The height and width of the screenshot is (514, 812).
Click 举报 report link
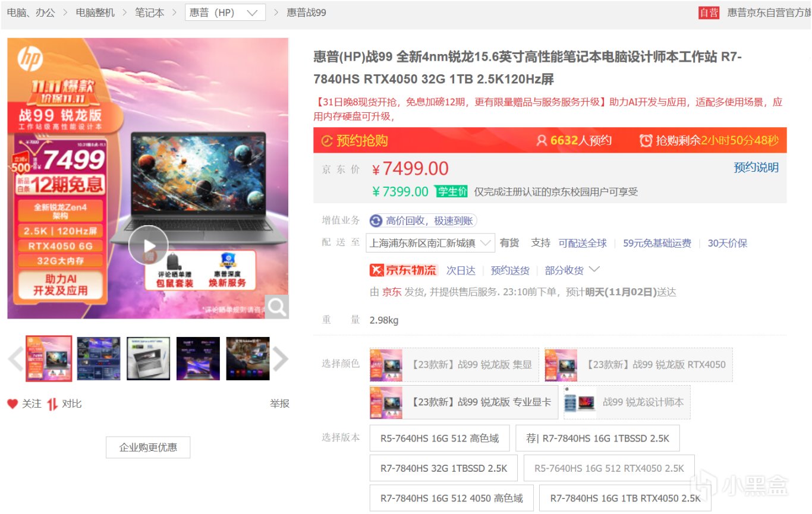pyautogui.click(x=279, y=404)
